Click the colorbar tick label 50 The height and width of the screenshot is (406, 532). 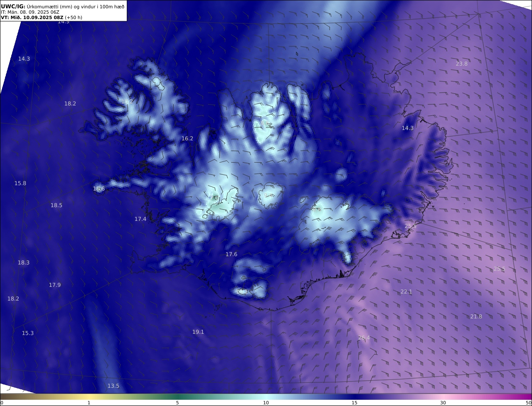pos(529,403)
